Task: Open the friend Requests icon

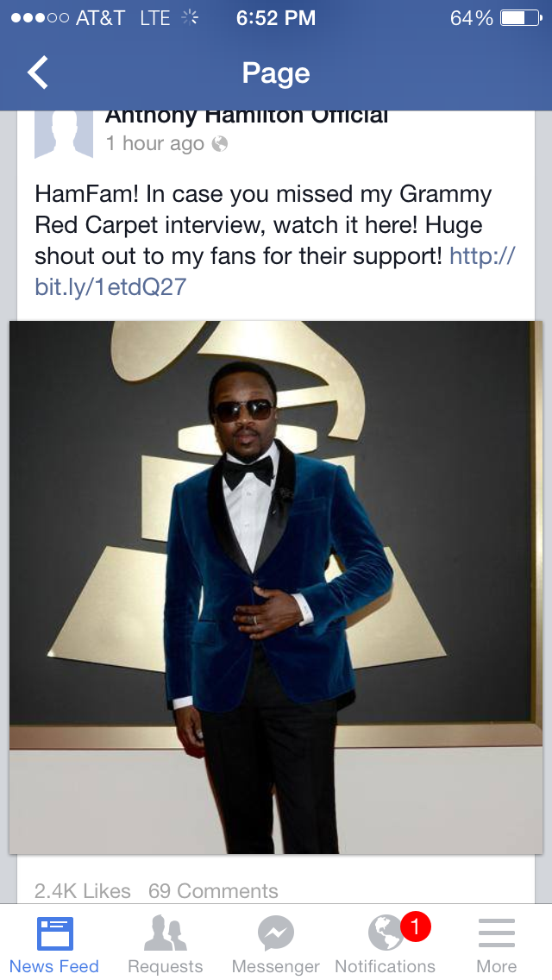Action: click(x=166, y=933)
